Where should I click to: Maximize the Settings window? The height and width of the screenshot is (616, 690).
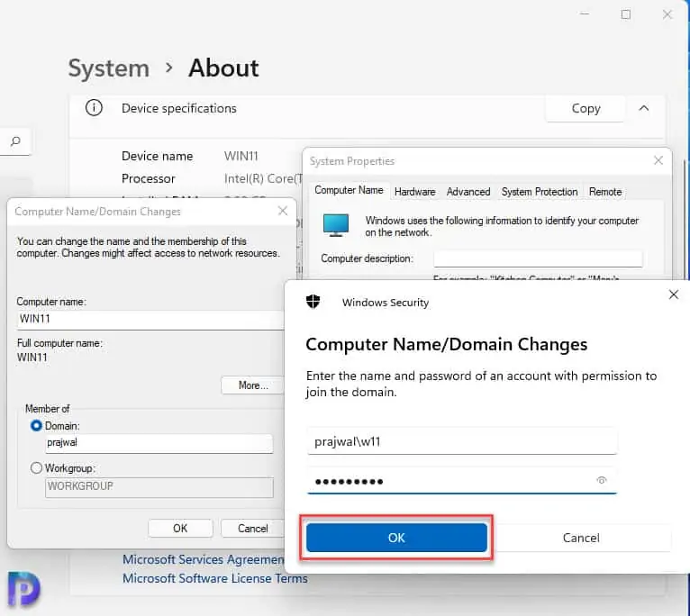pos(626,14)
